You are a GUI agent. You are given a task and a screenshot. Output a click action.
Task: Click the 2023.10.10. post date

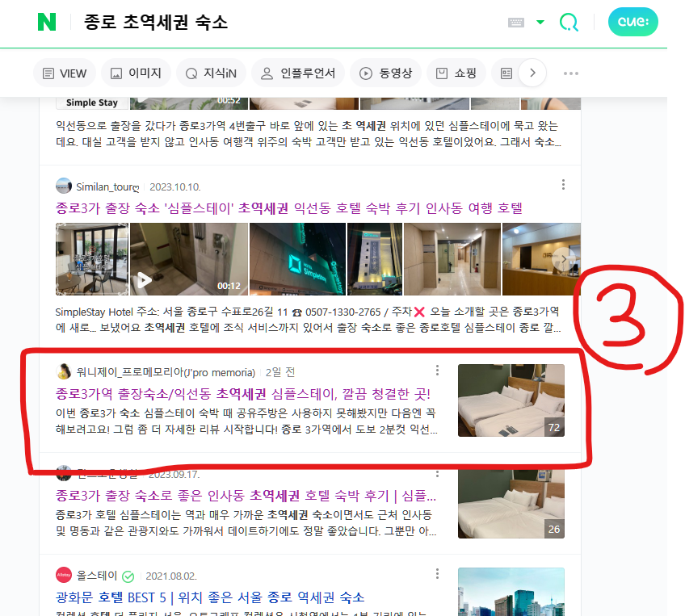coord(175,186)
